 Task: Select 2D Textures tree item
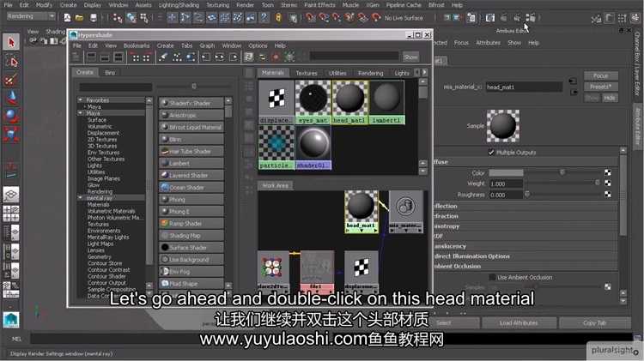click(x=102, y=140)
